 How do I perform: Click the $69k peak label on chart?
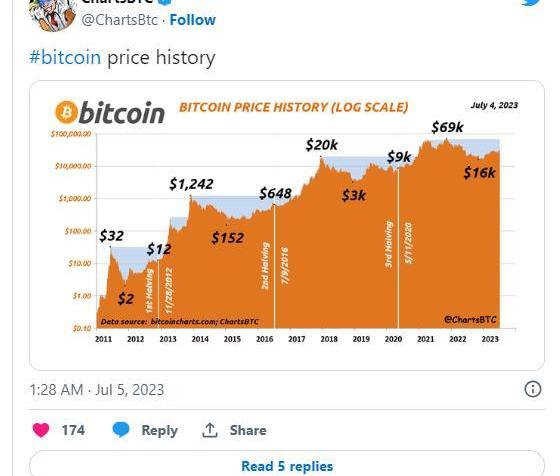pyautogui.click(x=447, y=127)
